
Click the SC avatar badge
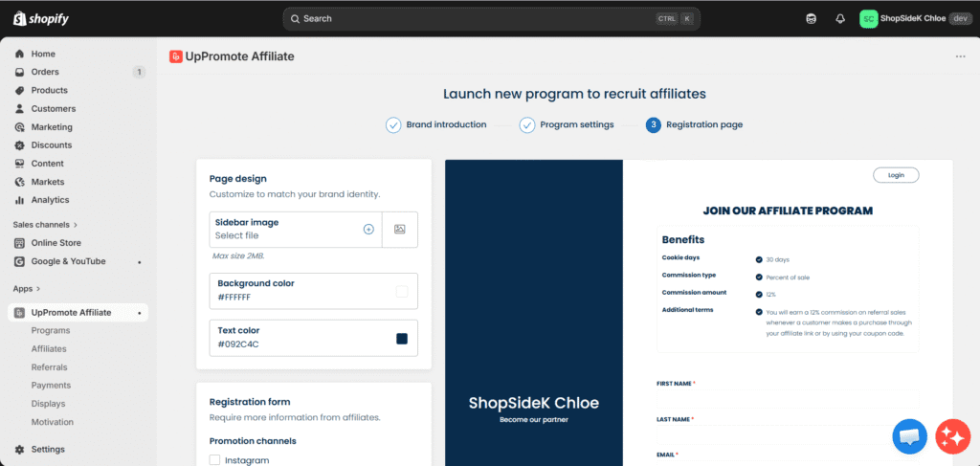868,19
